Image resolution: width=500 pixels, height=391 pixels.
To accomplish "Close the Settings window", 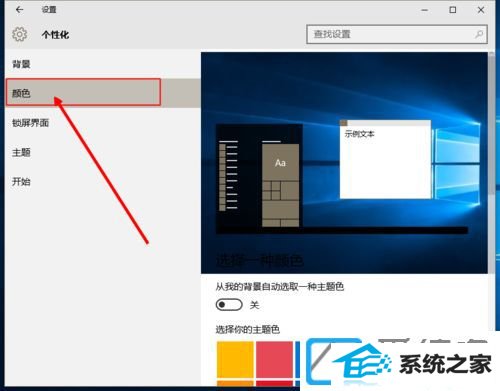I will click(481, 10).
